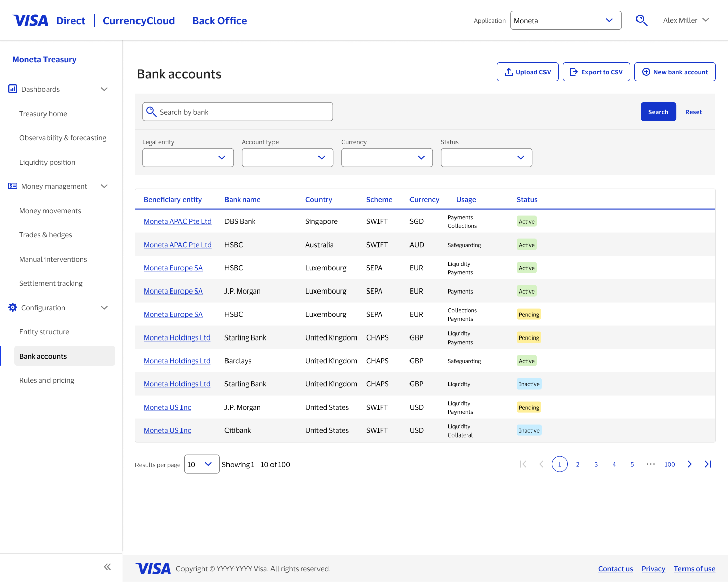Open the Alex Miller user menu
This screenshot has height=582, width=728.
686,20
